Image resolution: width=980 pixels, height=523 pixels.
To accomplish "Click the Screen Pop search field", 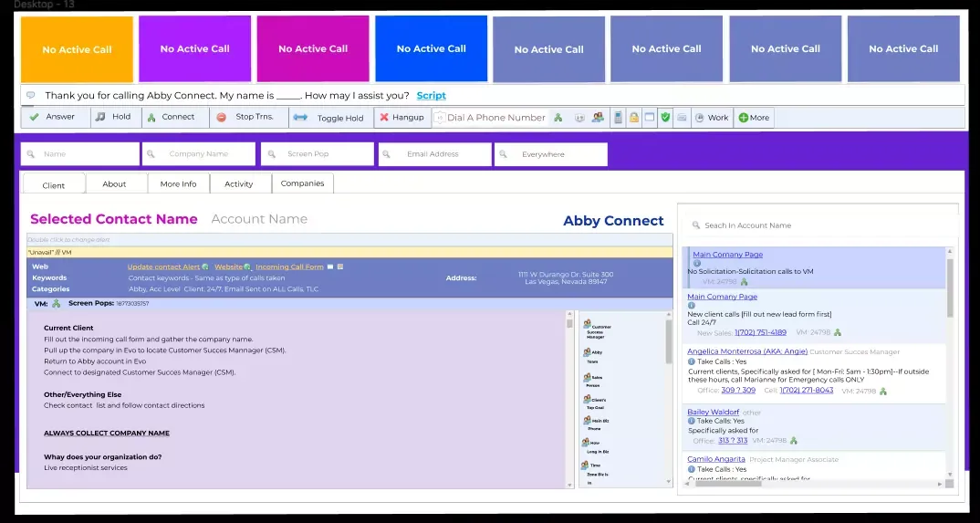I will pos(318,154).
